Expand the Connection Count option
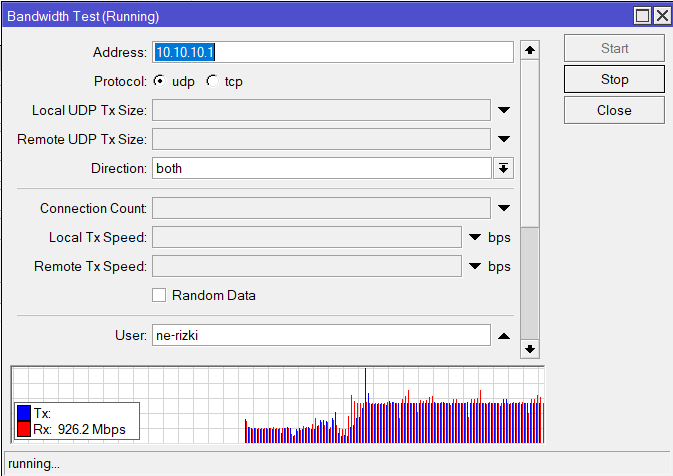Image resolution: width=673 pixels, height=476 pixels. [x=504, y=208]
